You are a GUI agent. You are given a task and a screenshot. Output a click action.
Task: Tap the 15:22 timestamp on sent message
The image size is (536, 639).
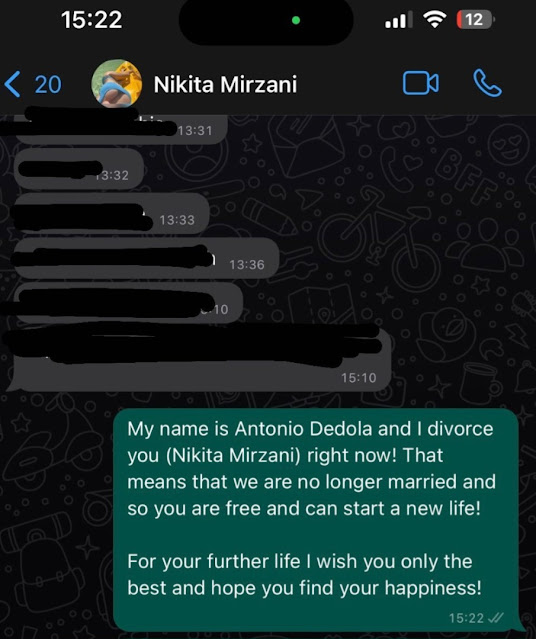[466, 618]
